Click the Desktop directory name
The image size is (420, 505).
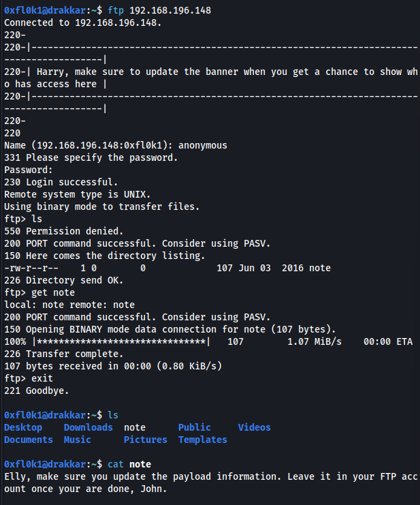[x=23, y=428]
